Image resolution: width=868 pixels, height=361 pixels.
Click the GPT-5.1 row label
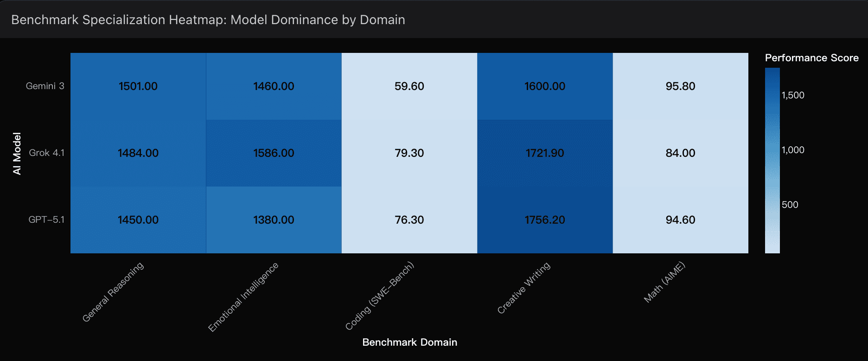[x=46, y=219]
